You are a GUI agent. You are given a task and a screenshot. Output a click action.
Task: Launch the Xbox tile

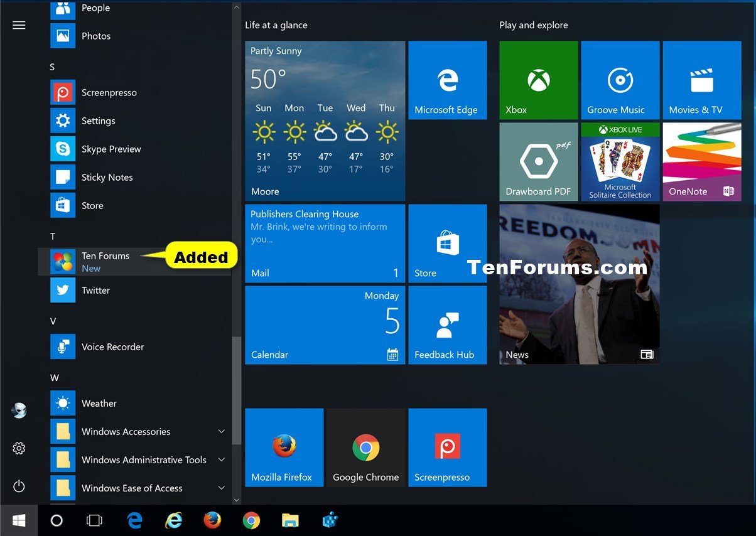coord(539,80)
